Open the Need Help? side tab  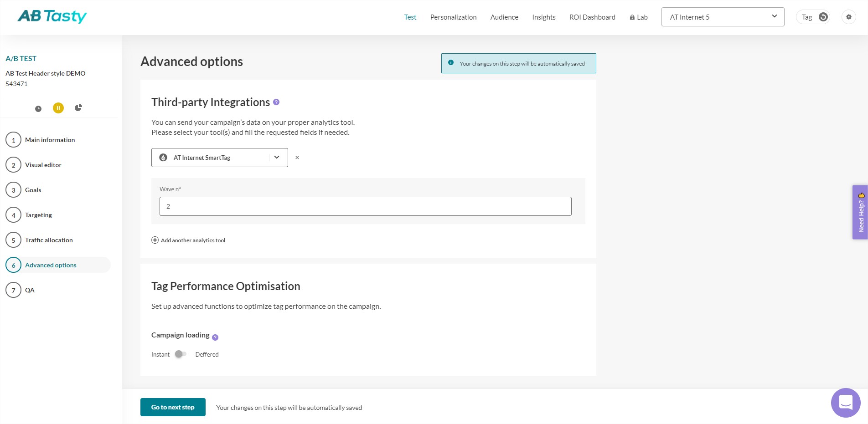pyautogui.click(x=860, y=212)
